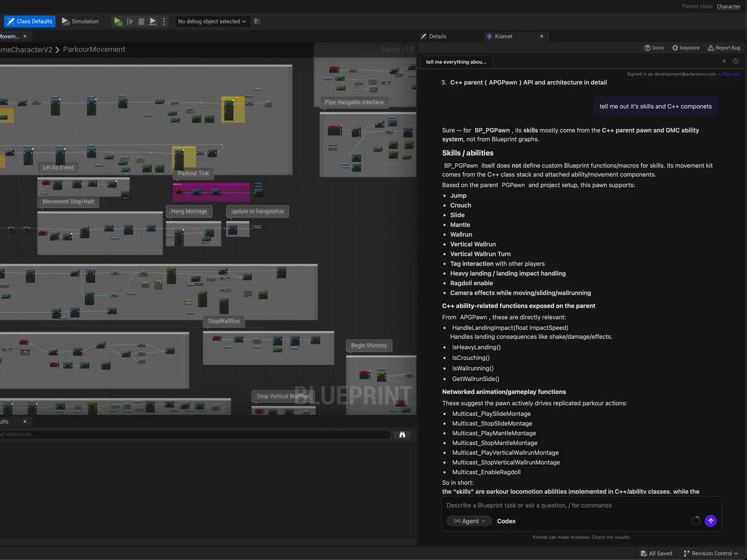The image size is (747, 560).
Task: Click the Kismet prompt input field
Action: click(581, 505)
